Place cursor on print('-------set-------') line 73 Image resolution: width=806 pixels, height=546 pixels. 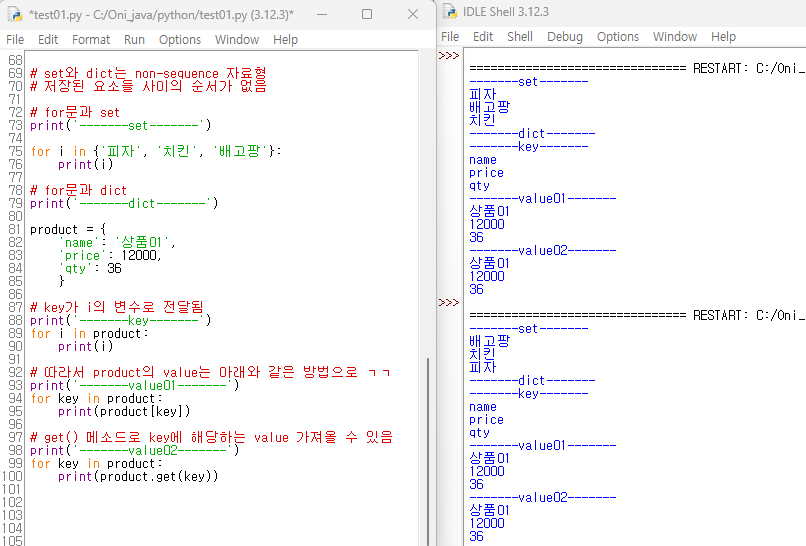[121, 125]
